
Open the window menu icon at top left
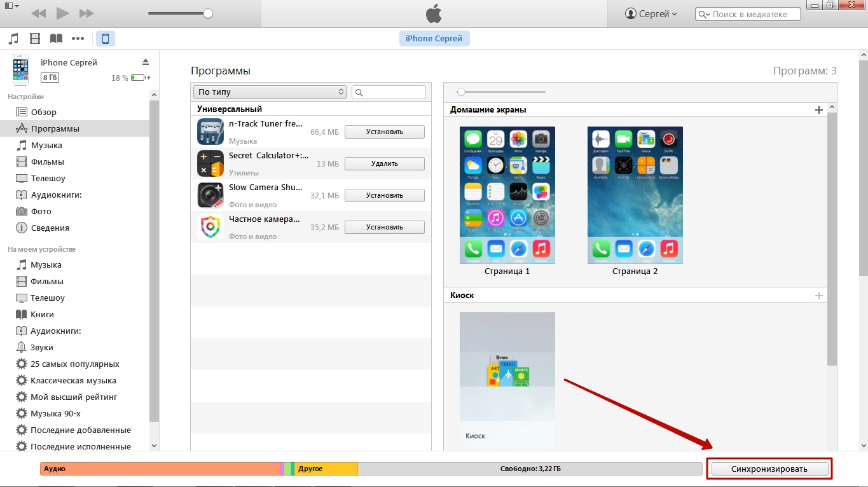point(12,6)
